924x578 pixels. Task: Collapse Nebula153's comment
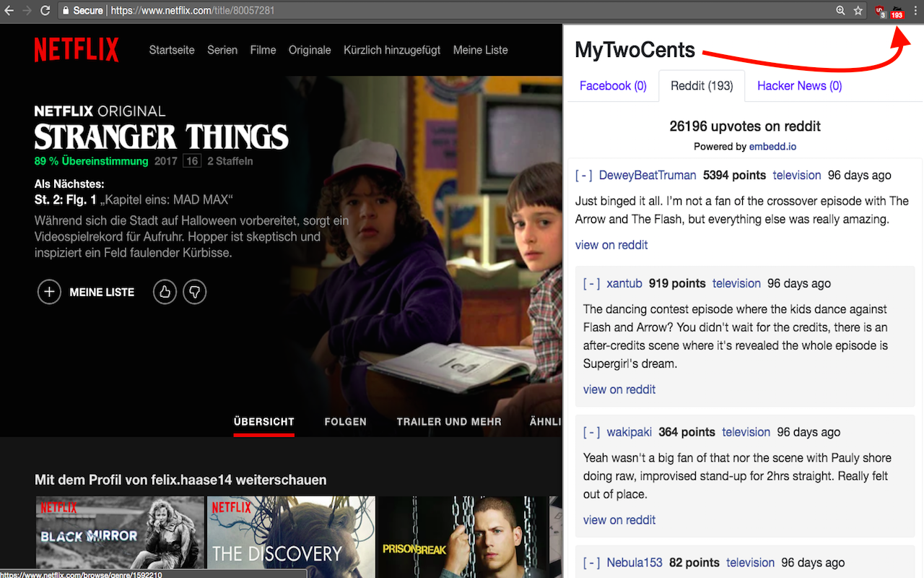591,562
